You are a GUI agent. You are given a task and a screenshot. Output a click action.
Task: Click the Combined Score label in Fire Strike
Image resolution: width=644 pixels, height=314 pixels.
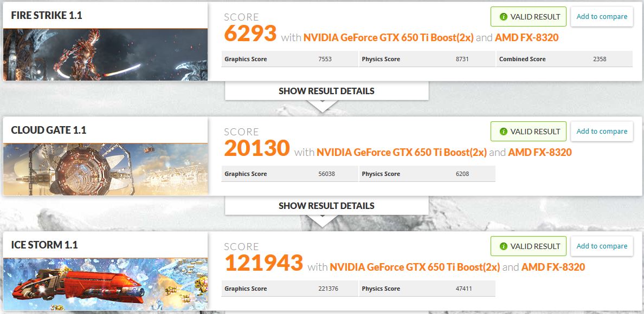coord(523,59)
